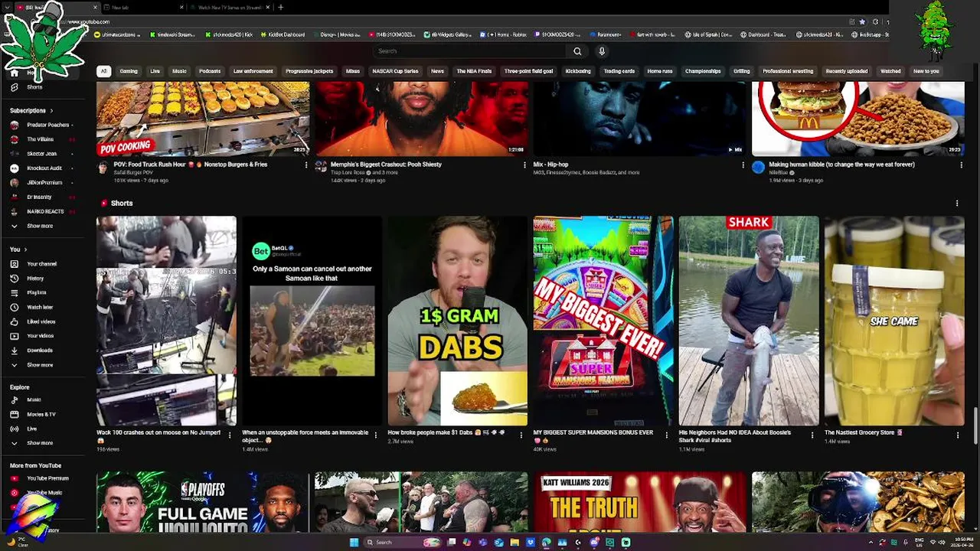Select the Professional wrestling filter chip

click(788, 71)
